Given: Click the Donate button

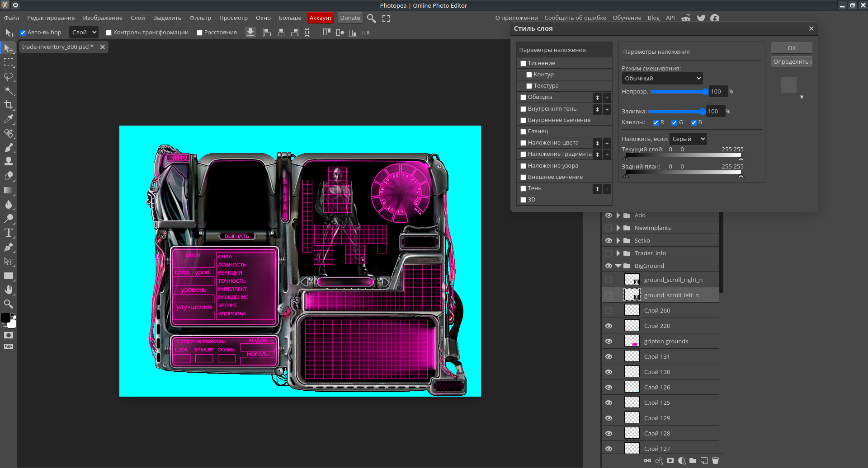Looking at the screenshot, I should pos(350,18).
